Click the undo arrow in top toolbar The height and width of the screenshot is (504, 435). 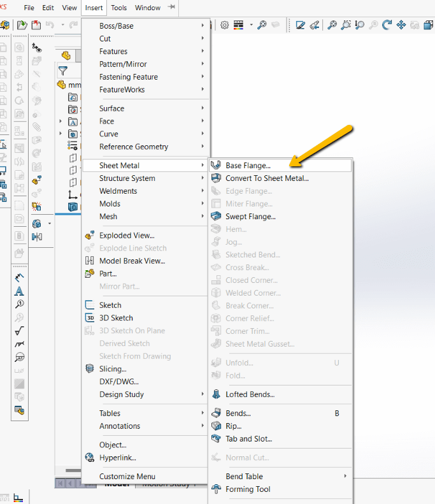tap(50, 25)
